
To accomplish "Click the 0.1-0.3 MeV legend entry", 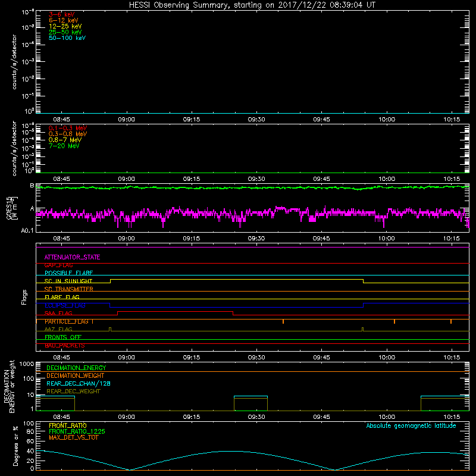I will (x=68, y=128).
